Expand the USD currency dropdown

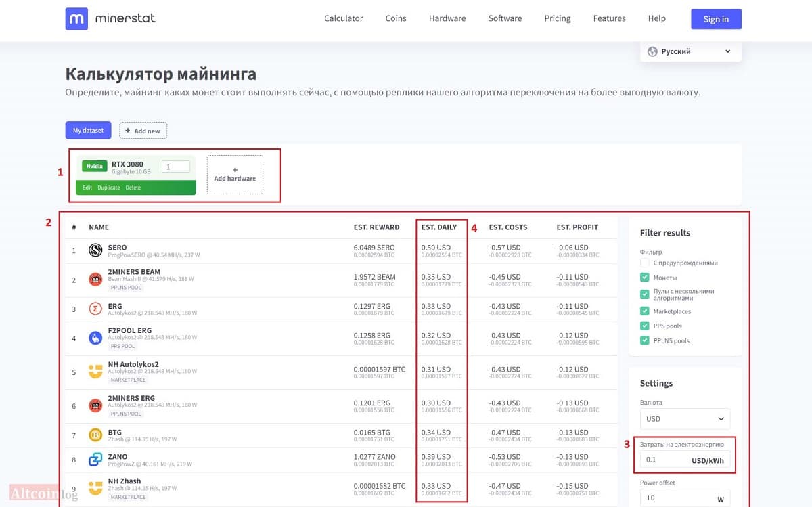[685, 418]
